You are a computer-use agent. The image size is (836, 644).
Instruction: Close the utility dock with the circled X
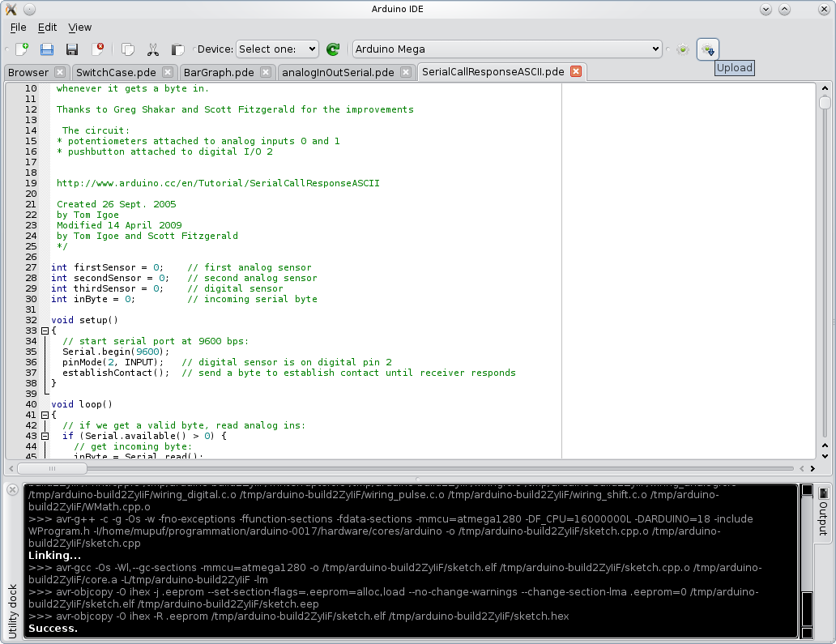[12, 489]
